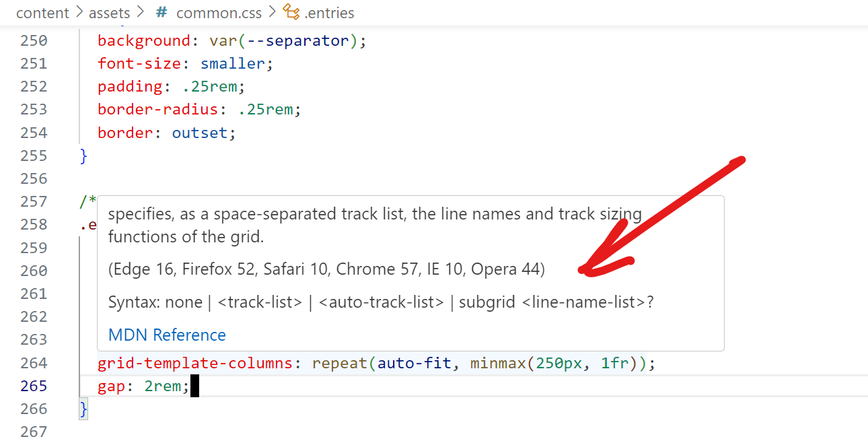Click the chevron after content breadcrumb
This screenshot has width=868, height=441.
pyautogui.click(x=80, y=13)
